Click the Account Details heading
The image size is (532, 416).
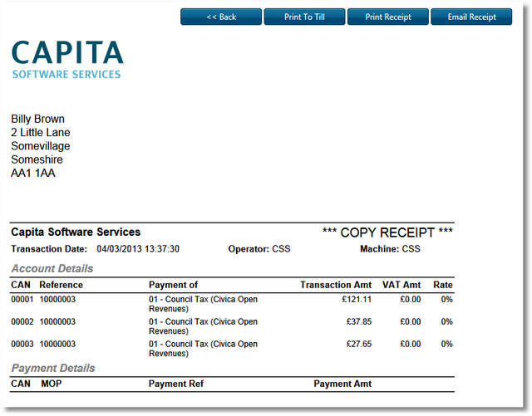pos(52,268)
